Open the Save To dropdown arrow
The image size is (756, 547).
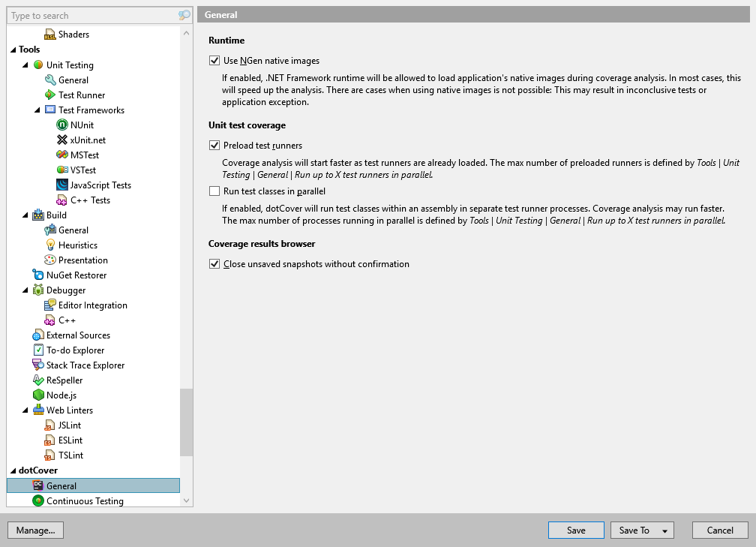tap(664, 530)
